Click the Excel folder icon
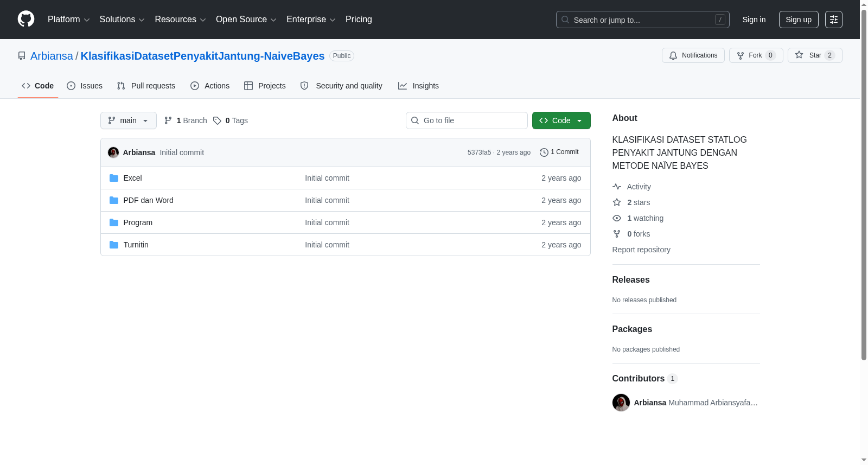The image size is (868, 465). (114, 178)
